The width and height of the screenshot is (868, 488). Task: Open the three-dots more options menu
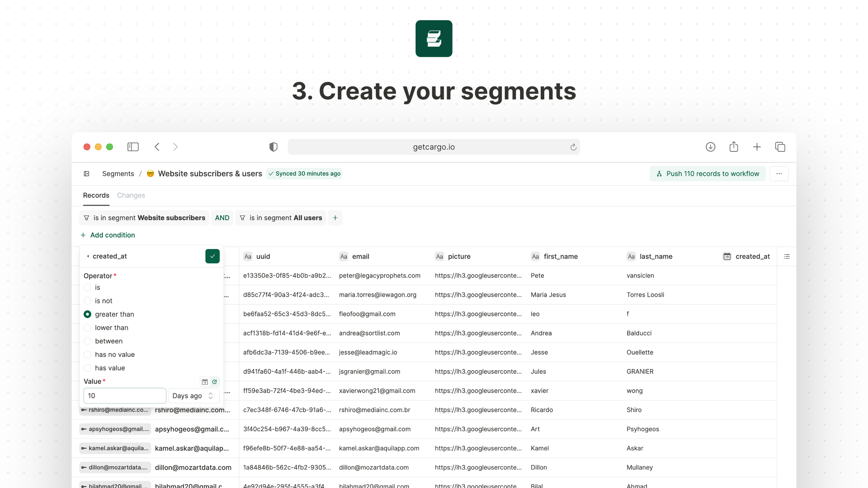[779, 174]
